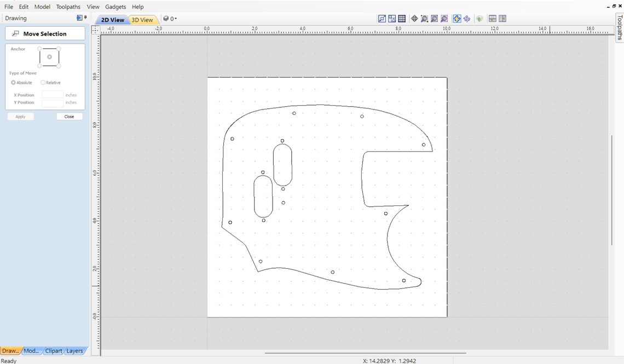Screen dimensions: 624x364
Task: Close the Move Selection form
Action: tap(69, 116)
